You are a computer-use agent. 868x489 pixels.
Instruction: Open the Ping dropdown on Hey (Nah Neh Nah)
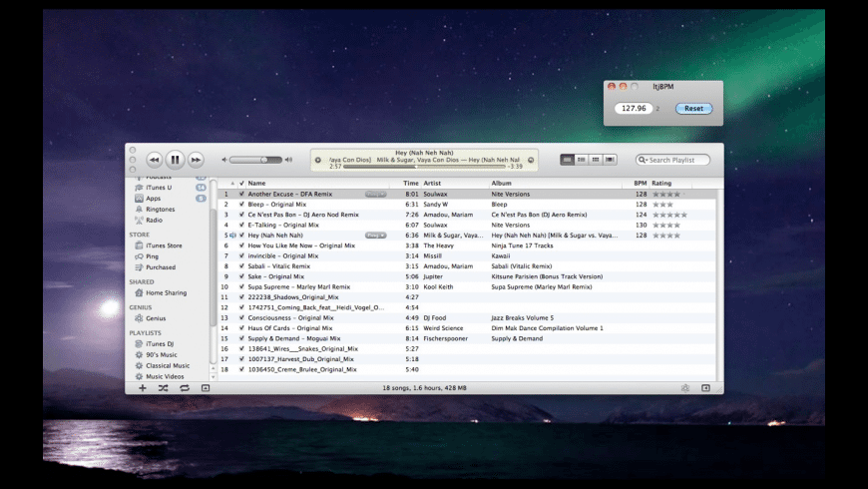[376, 236]
